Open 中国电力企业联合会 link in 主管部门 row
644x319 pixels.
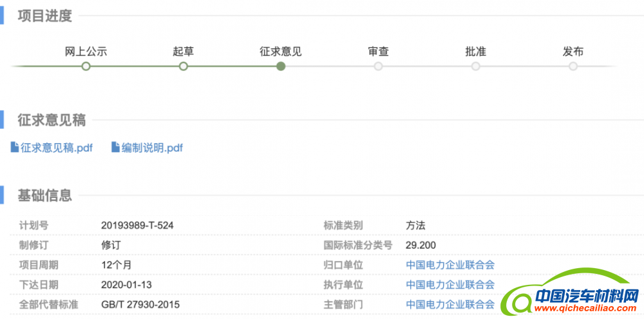tap(450, 305)
